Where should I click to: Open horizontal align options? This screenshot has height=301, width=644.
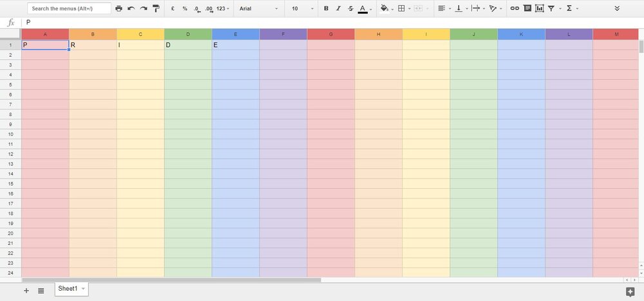coord(442,8)
